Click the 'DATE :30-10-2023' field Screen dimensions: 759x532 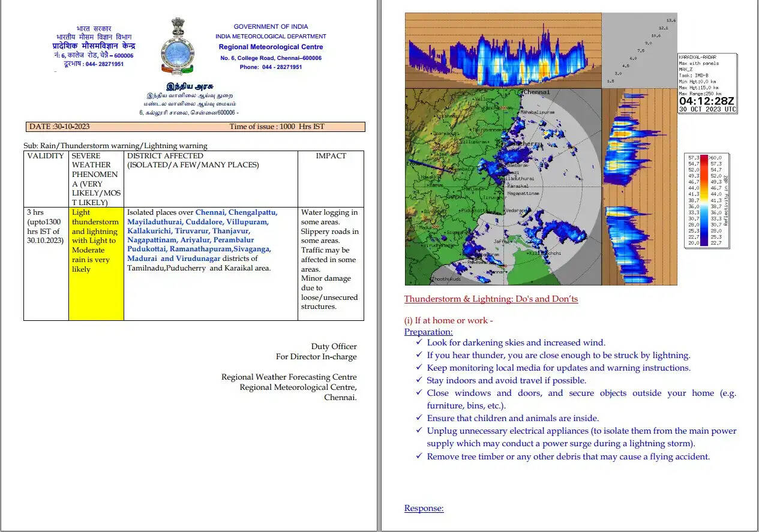tap(59, 127)
